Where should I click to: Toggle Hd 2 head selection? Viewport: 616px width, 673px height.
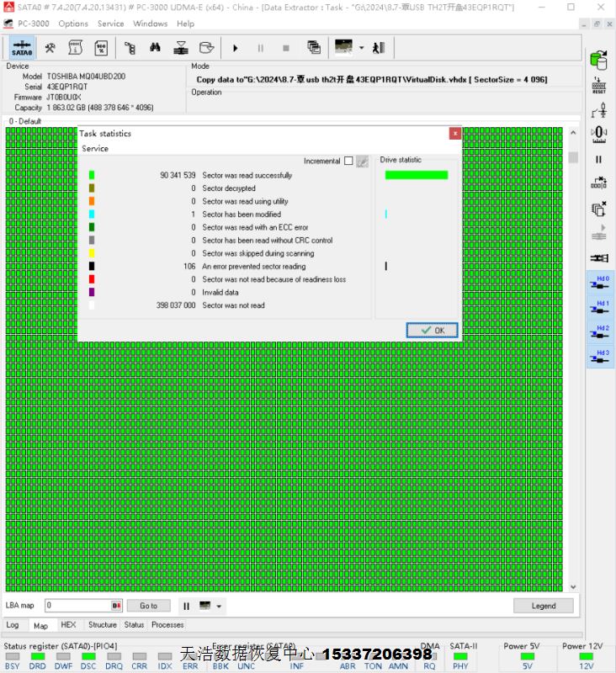599,333
